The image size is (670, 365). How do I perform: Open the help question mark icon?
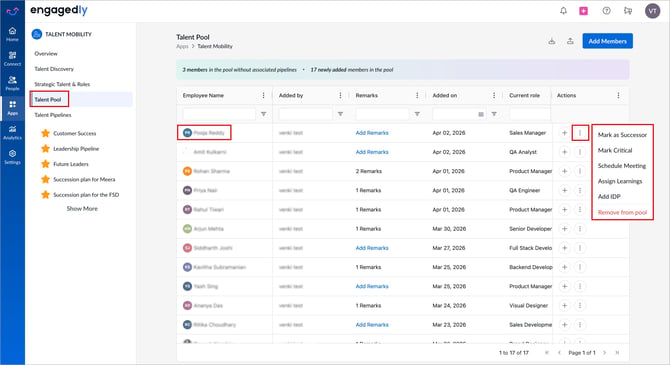tap(606, 11)
